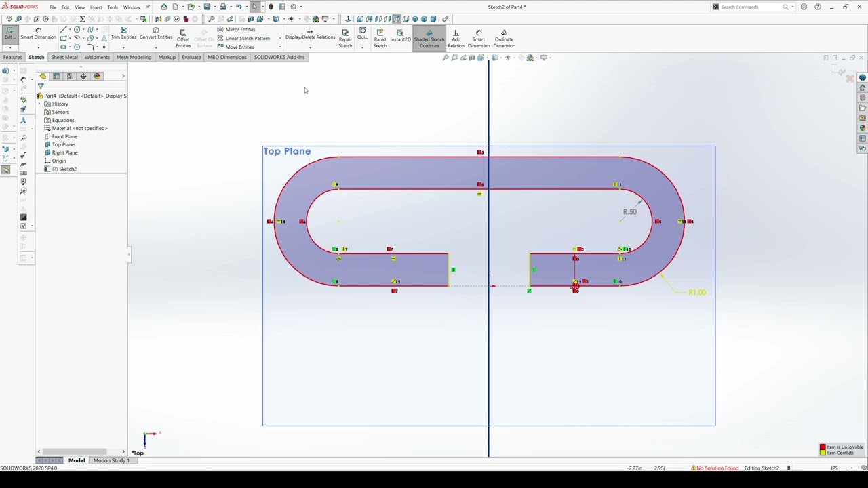
Task: Open the Display/Delete Relations dropdown arrow
Action: pos(310,47)
